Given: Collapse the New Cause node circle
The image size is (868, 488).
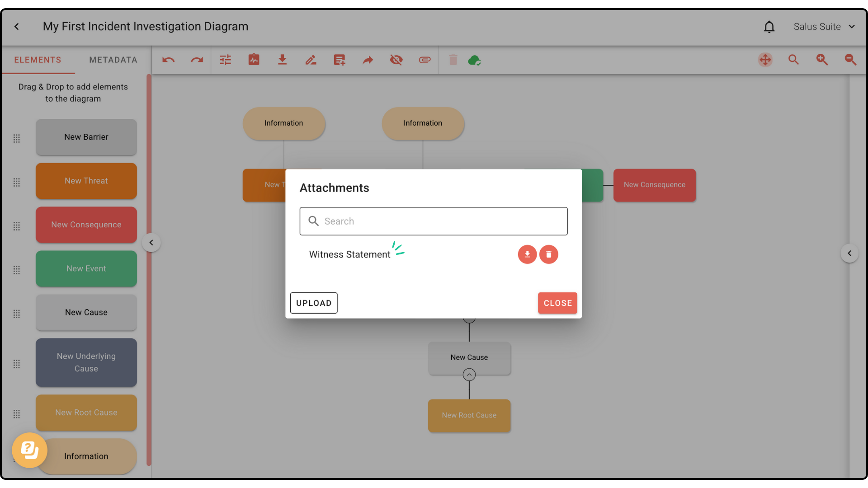Looking at the screenshot, I should pos(469,375).
